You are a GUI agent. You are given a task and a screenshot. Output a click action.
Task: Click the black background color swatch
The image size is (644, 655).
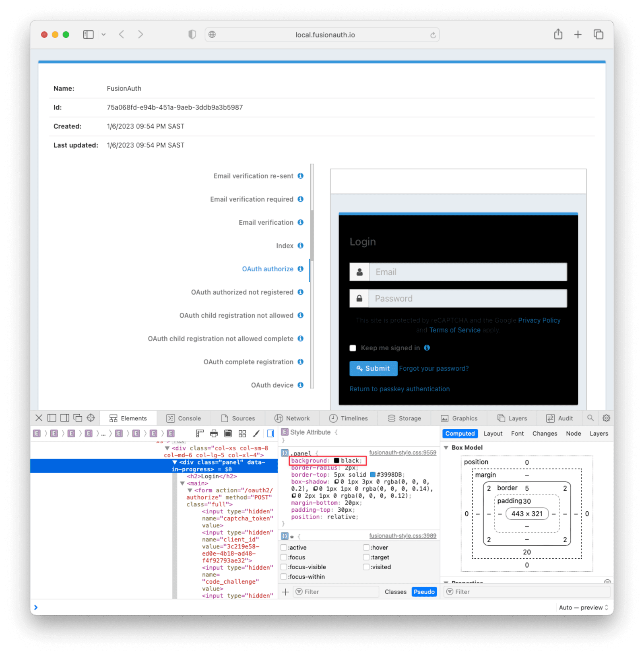pyautogui.click(x=336, y=461)
